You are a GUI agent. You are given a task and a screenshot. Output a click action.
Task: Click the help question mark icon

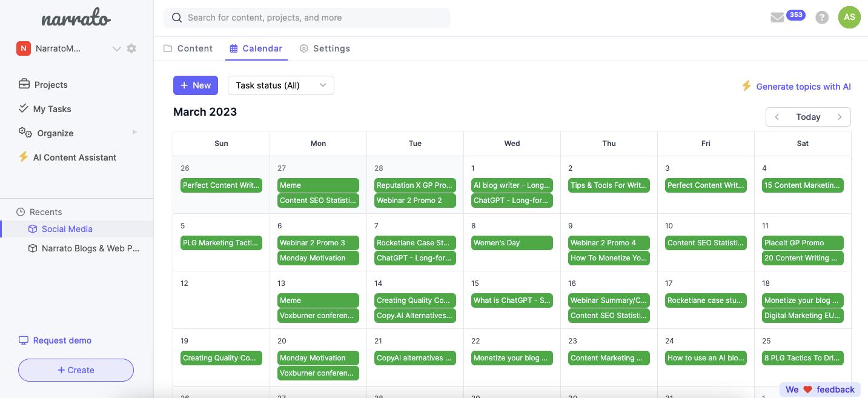click(822, 18)
